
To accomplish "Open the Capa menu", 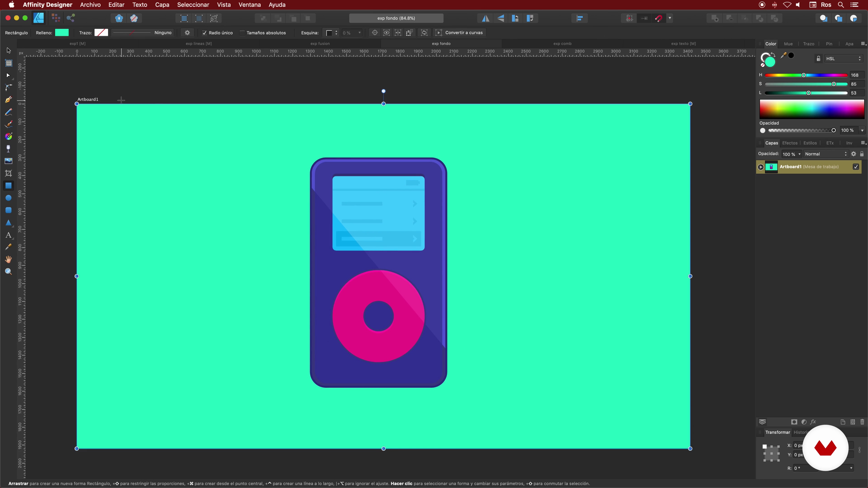I will (162, 5).
